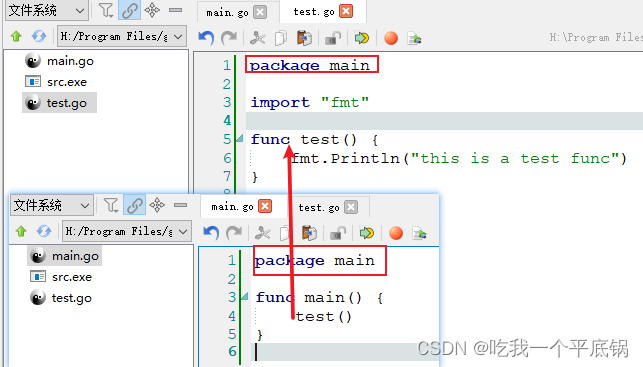Click the Copy icon in the upper window
The image size is (643, 367).
pos(281,38)
